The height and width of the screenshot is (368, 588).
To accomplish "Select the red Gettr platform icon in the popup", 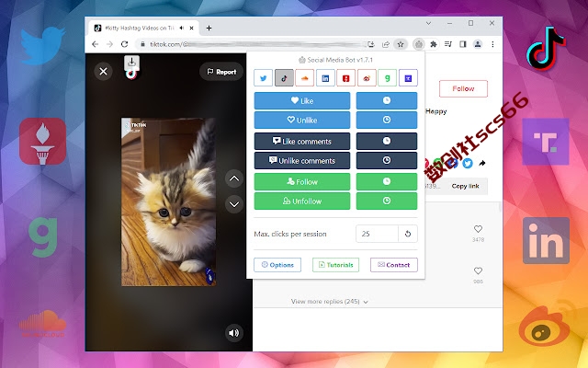I will coord(345,78).
